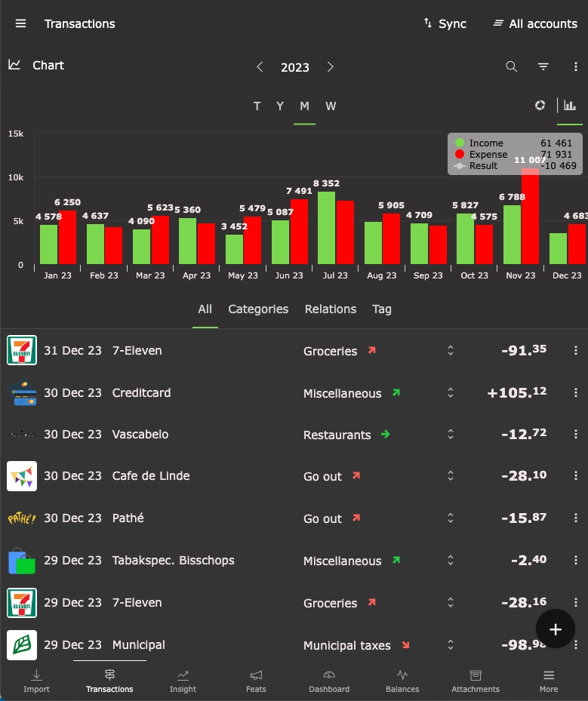Open the hamburger navigation menu
The width and height of the screenshot is (588, 701).
coord(20,23)
